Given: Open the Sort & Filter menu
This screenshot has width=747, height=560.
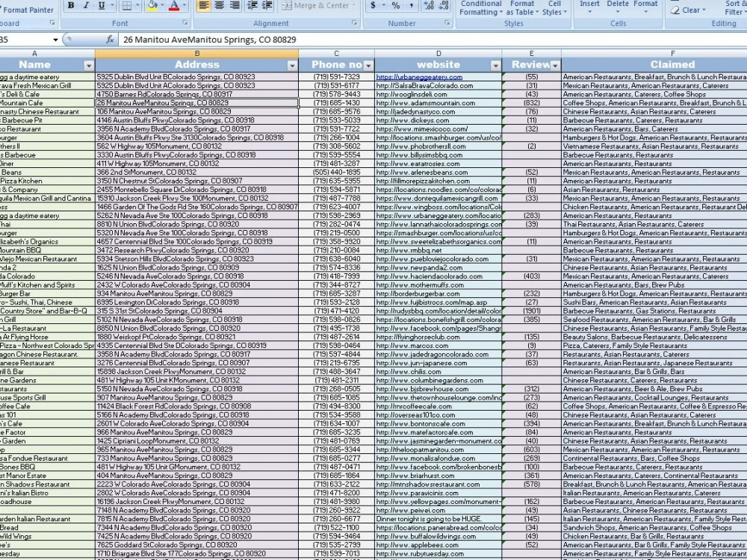Looking at the screenshot, I should 734,8.
